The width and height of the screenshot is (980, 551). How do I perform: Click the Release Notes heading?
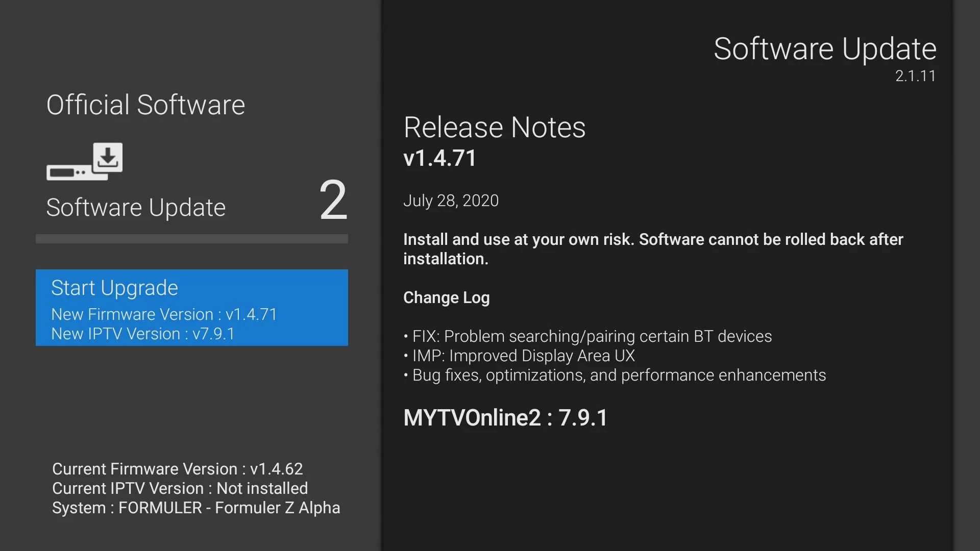click(494, 128)
